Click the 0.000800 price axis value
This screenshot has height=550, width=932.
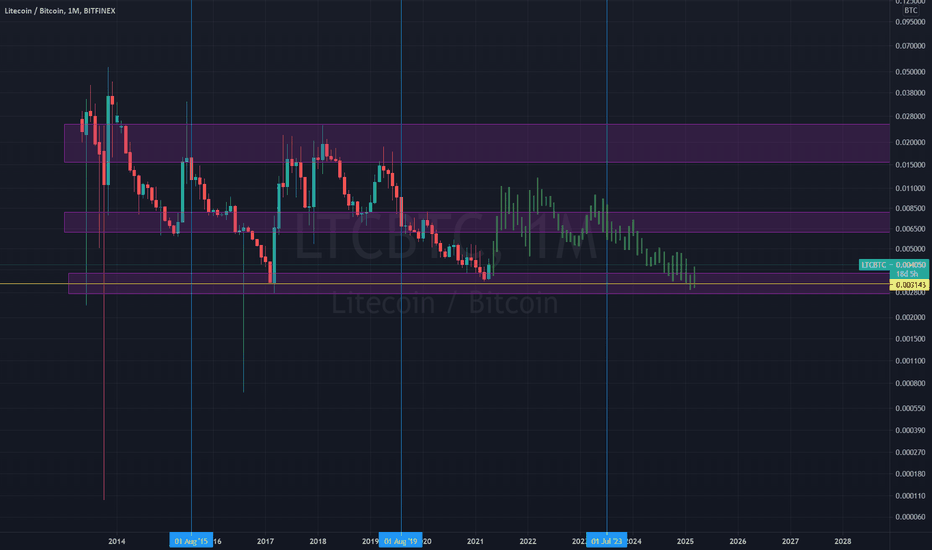point(911,384)
